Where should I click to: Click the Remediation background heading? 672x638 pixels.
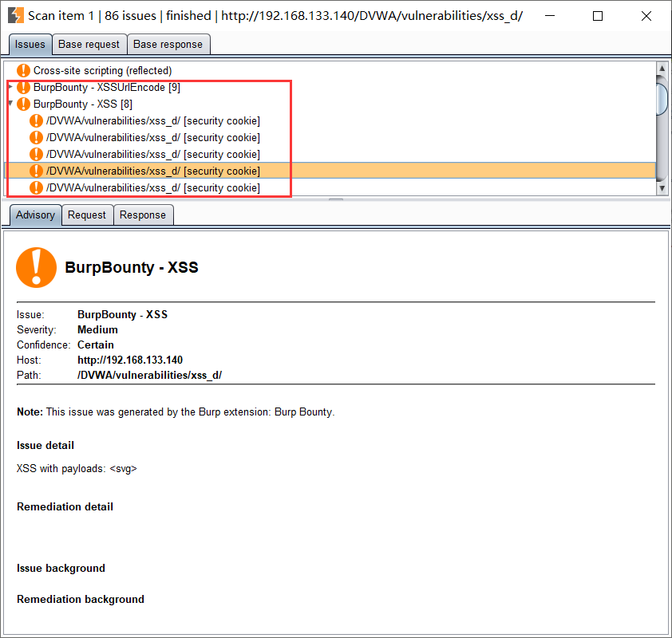[81, 600]
